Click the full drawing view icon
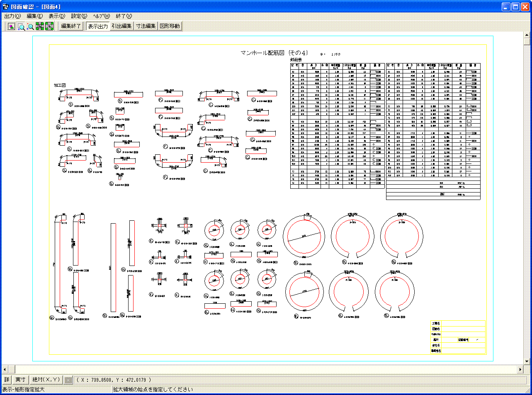 pos(12,27)
